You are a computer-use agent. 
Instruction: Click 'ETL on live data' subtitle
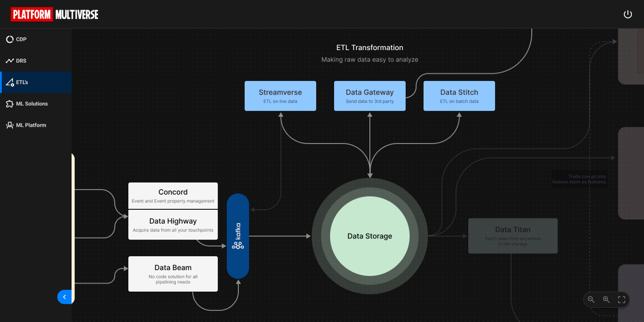click(280, 101)
